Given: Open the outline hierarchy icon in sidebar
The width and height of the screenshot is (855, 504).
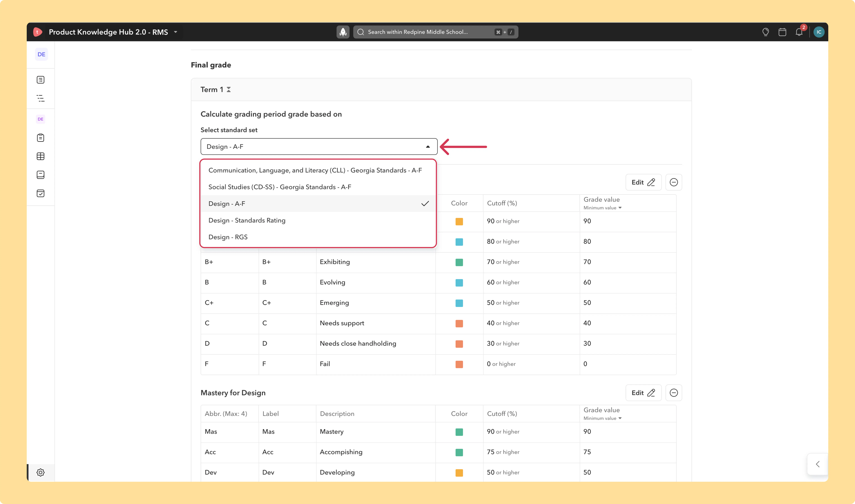Looking at the screenshot, I should click(x=40, y=98).
